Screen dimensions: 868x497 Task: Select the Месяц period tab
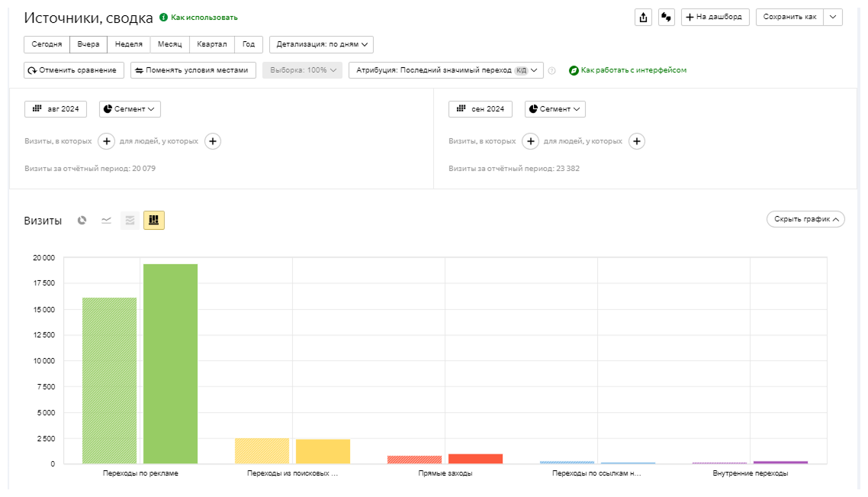tap(169, 44)
